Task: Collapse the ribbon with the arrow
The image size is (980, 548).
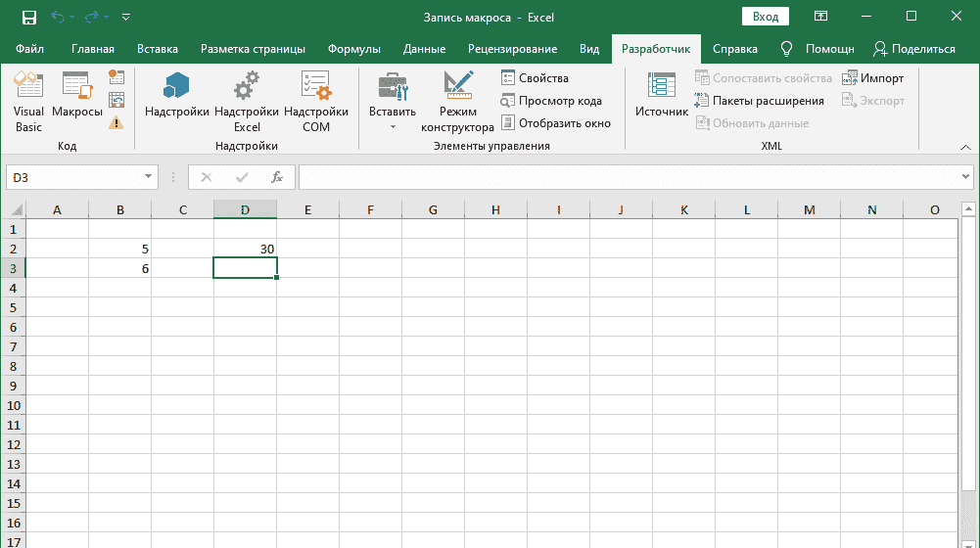Action: pyautogui.click(x=965, y=147)
